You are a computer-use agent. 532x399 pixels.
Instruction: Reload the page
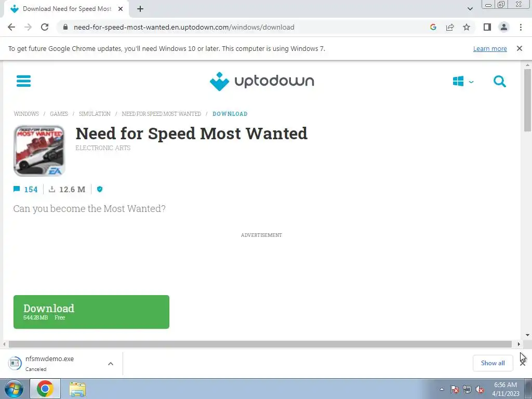45,27
